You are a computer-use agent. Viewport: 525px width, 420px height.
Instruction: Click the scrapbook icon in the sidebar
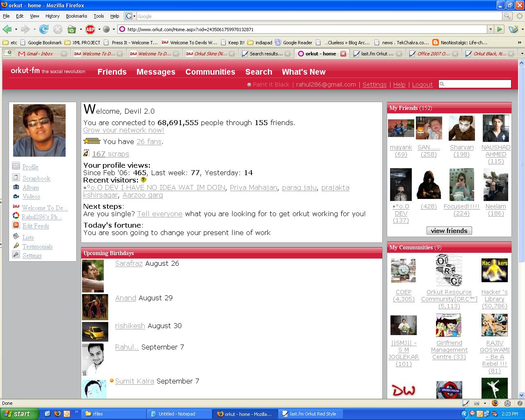coord(16,178)
